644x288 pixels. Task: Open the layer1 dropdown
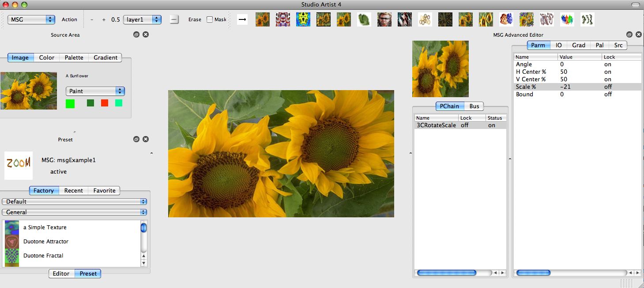click(x=142, y=19)
